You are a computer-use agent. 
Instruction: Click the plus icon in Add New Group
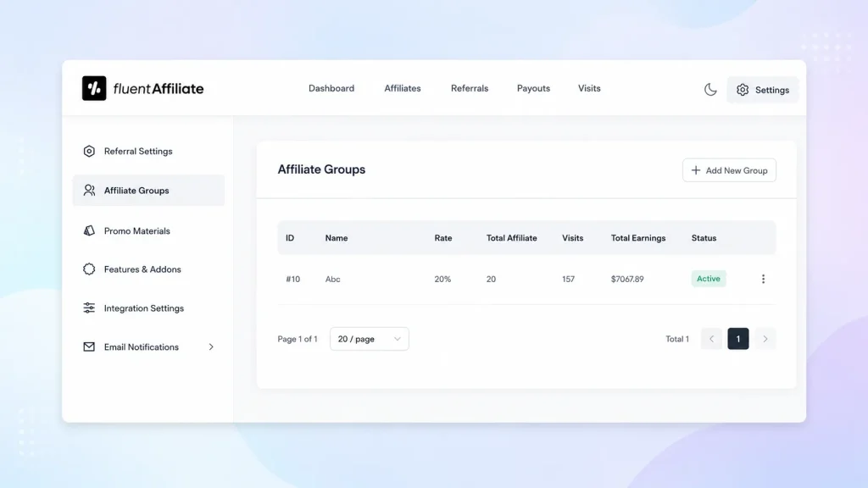tap(696, 170)
